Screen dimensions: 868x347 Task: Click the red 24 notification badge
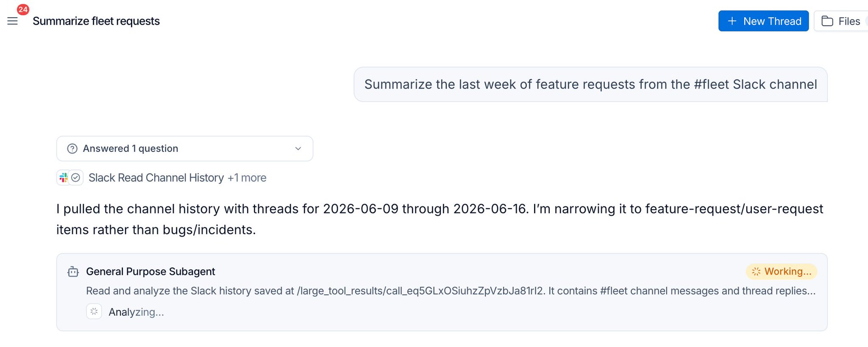point(23,9)
